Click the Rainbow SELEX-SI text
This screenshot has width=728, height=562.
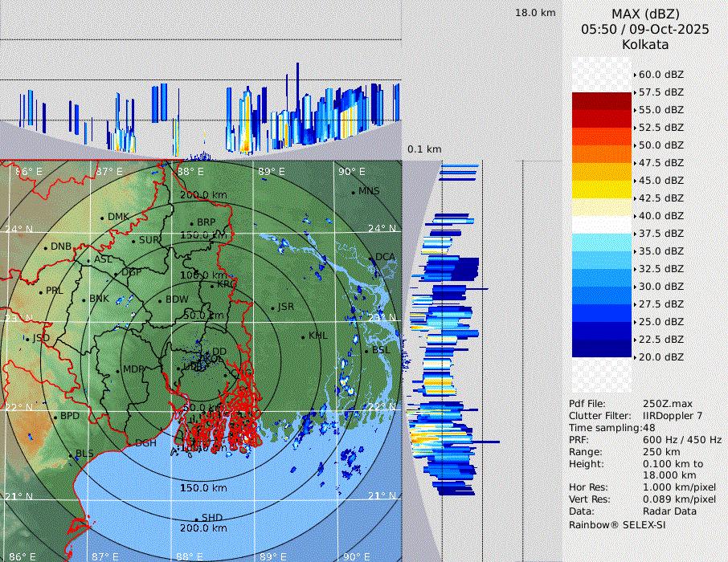click(x=617, y=525)
